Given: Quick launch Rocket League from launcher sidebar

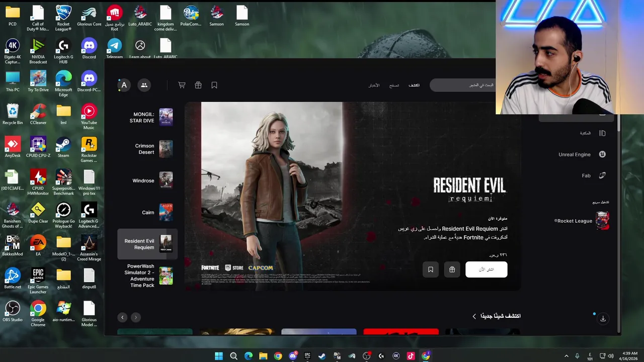Looking at the screenshot, I should (582, 221).
